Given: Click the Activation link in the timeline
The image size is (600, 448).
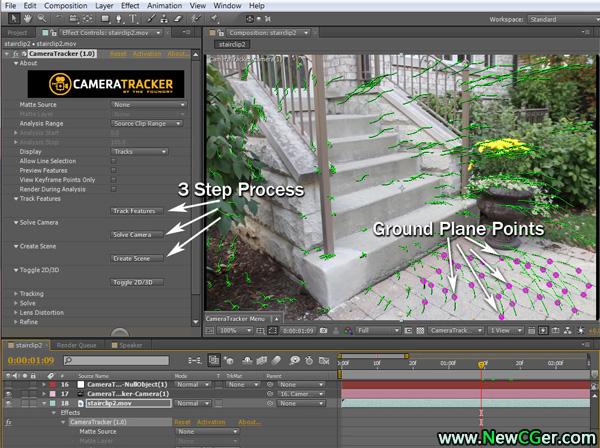Looking at the screenshot, I should (211, 422).
